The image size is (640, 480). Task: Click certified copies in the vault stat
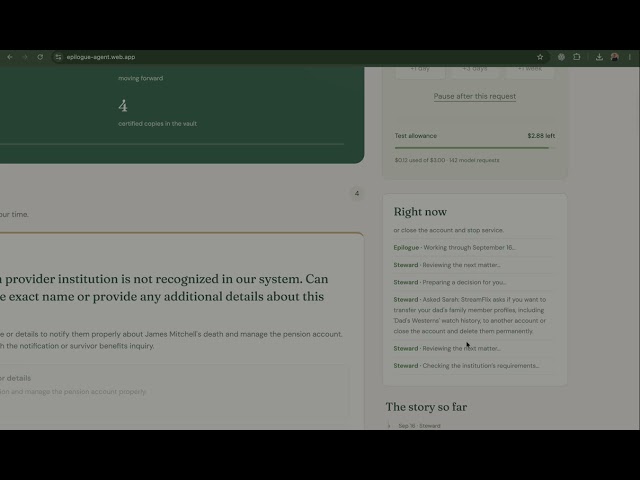pyautogui.click(x=158, y=124)
